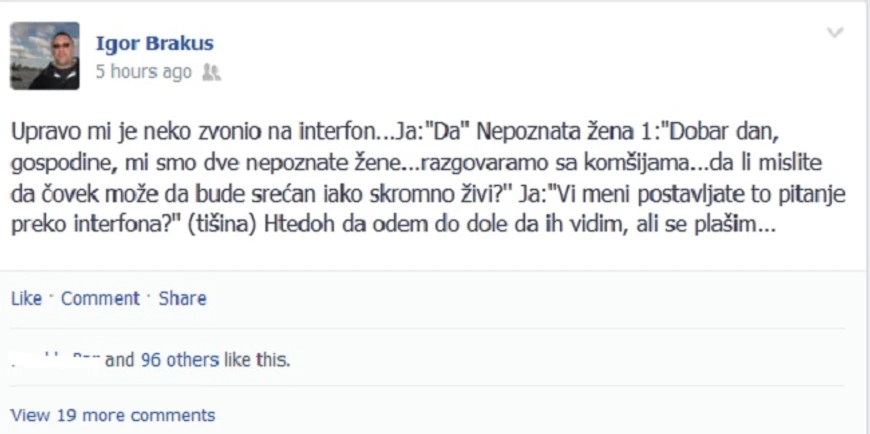The height and width of the screenshot is (434, 870).
Task: Share this post using Share link
Action: (x=183, y=299)
